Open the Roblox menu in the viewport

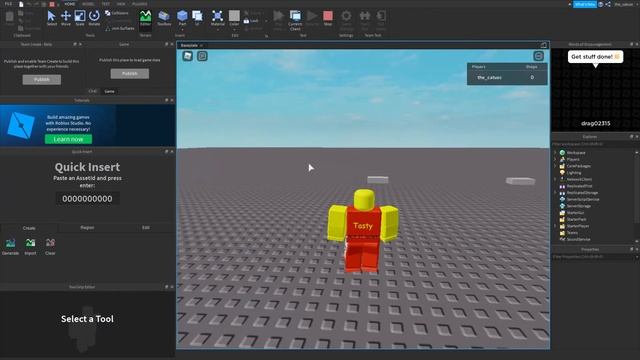[187, 56]
